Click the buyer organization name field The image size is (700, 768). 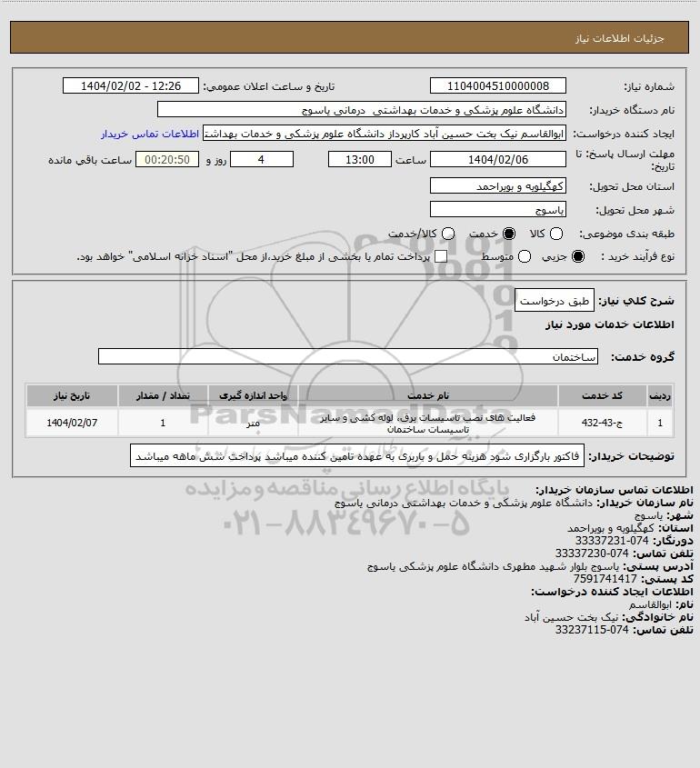click(x=362, y=110)
